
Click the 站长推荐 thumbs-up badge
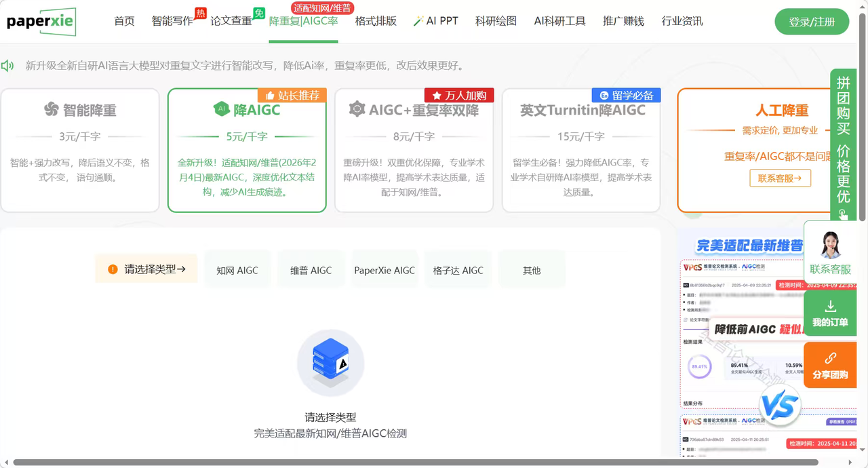coord(292,95)
